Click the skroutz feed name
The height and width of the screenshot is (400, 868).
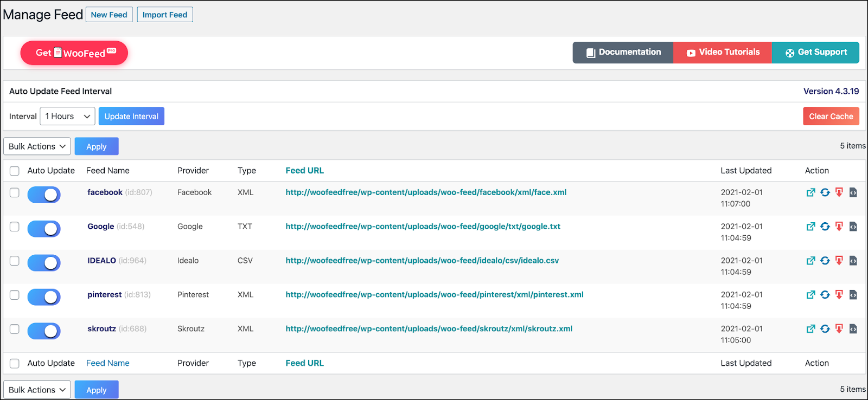coord(102,329)
